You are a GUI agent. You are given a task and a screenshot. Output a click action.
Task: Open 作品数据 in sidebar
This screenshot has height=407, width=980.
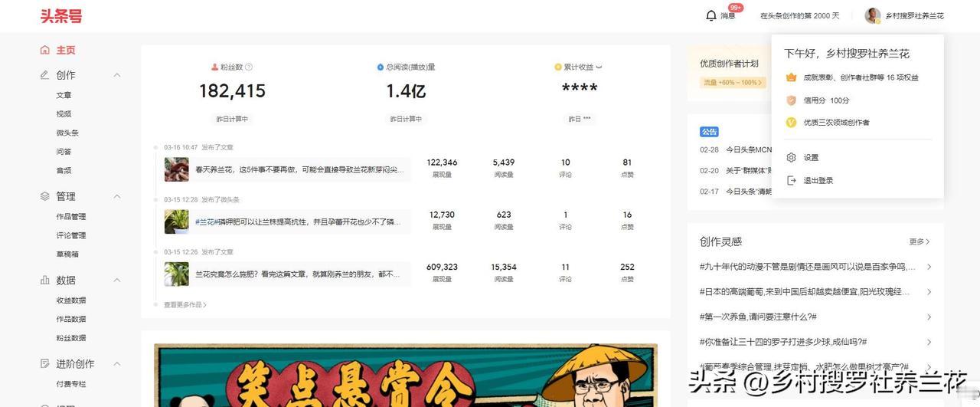(x=71, y=319)
